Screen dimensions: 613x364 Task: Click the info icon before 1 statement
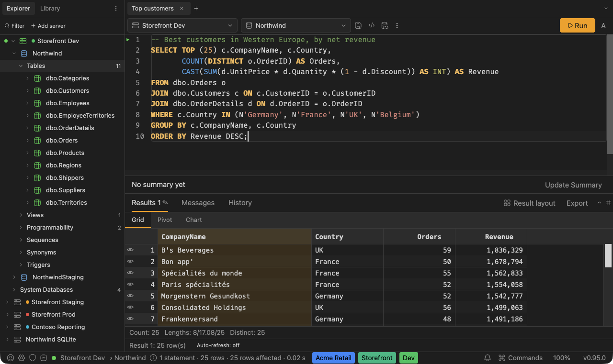pyautogui.click(x=153, y=358)
